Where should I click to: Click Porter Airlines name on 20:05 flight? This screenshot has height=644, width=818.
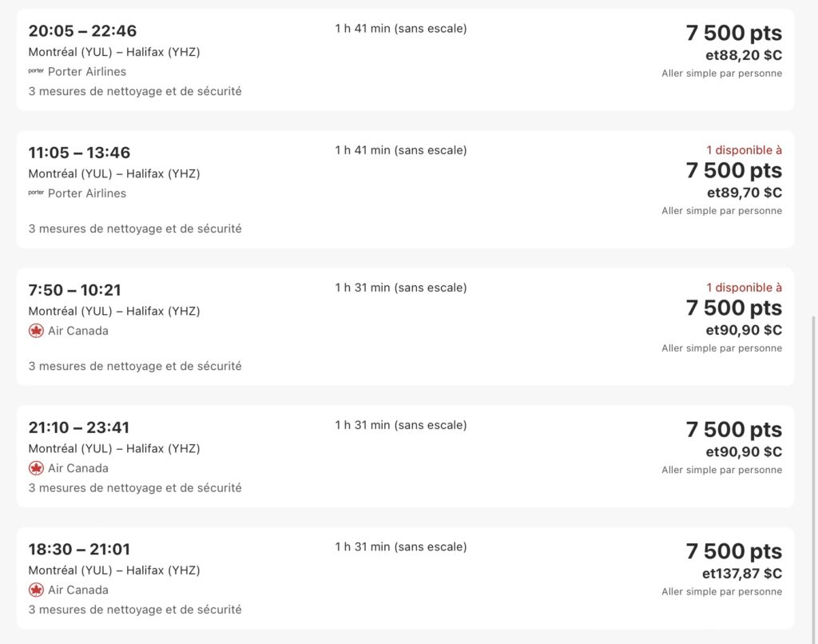tap(87, 71)
